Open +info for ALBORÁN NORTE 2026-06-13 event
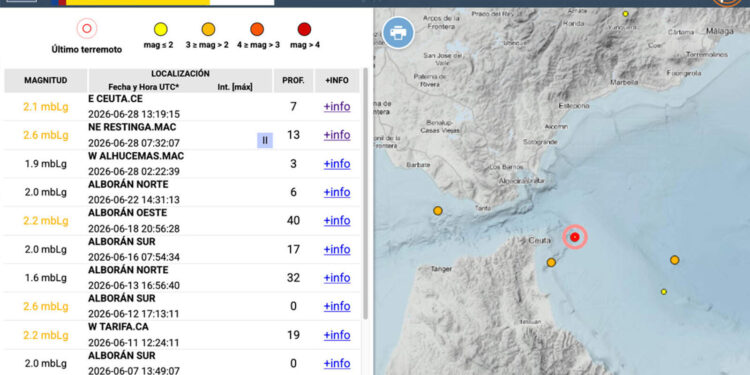Viewport: 750px width, 375px height. 337,278
